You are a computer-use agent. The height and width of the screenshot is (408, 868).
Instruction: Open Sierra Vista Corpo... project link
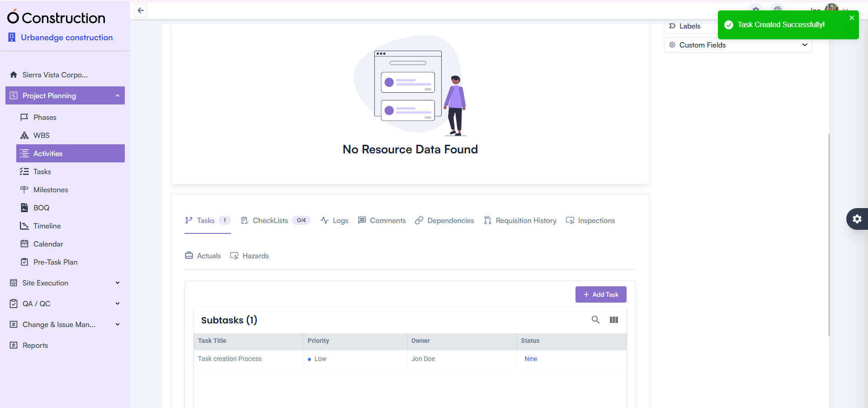55,75
